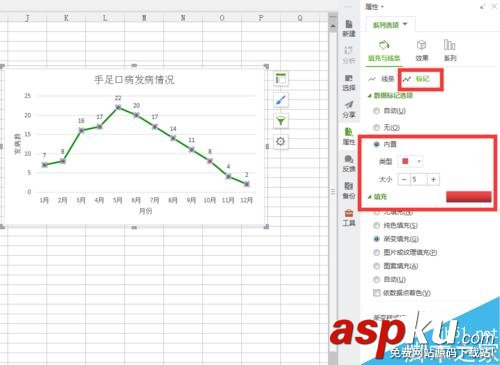Click the 分享 share icon

349,110
